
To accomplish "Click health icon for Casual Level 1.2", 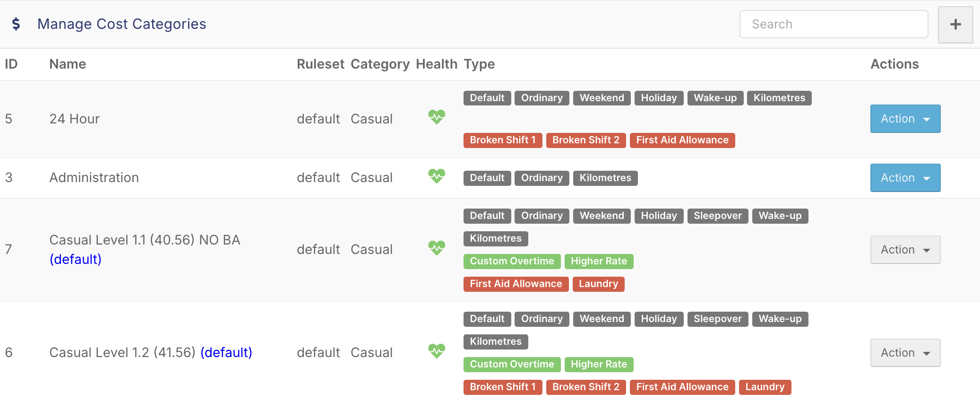I will [x=437, y=351].
